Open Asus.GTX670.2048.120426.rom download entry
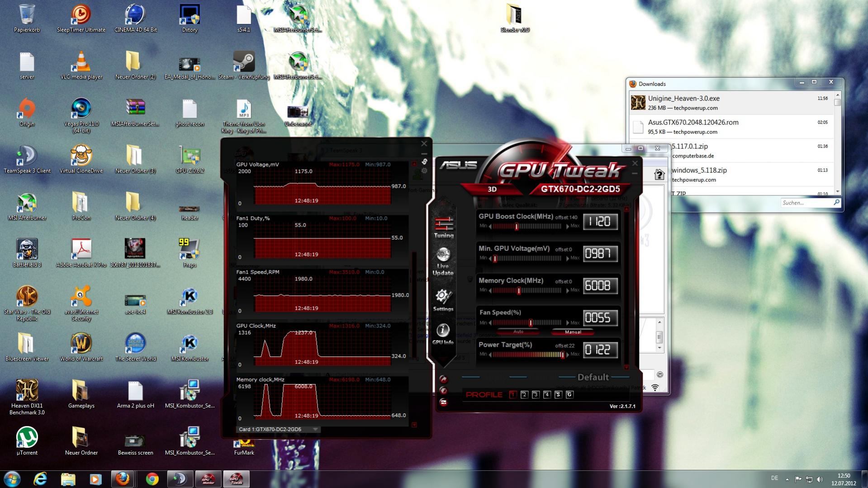The height and width of the screenshot is (488, 868). coord(731,127)
